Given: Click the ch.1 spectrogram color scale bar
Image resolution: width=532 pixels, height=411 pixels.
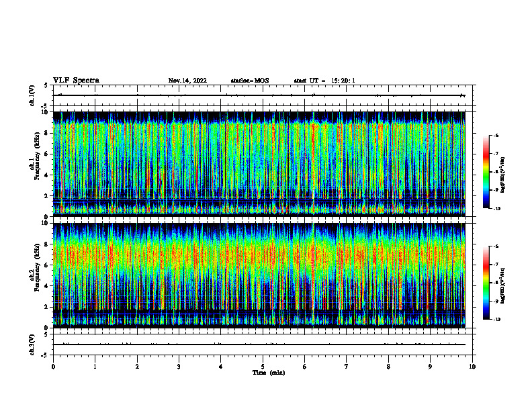Looking at the screenshot, I should point(486,172).
